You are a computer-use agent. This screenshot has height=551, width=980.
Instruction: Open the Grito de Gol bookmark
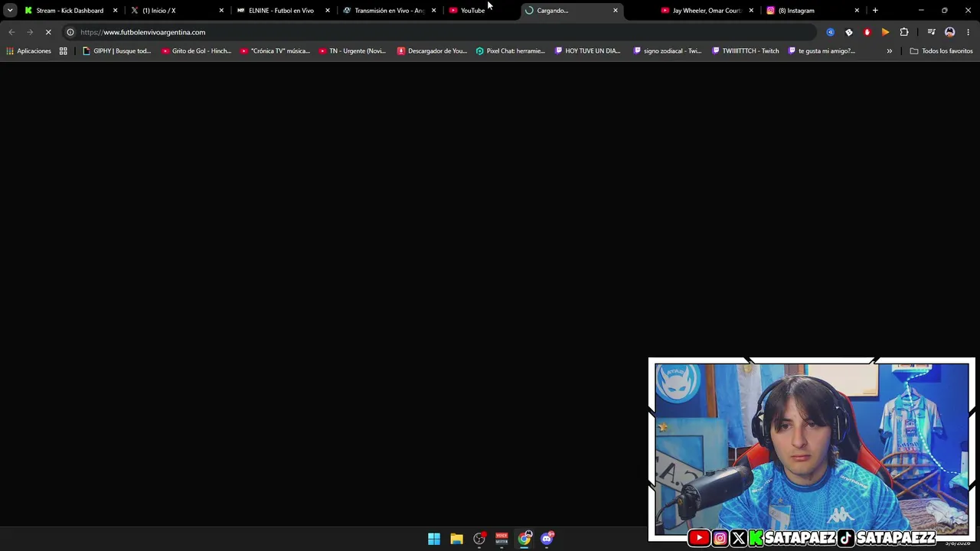197,51
